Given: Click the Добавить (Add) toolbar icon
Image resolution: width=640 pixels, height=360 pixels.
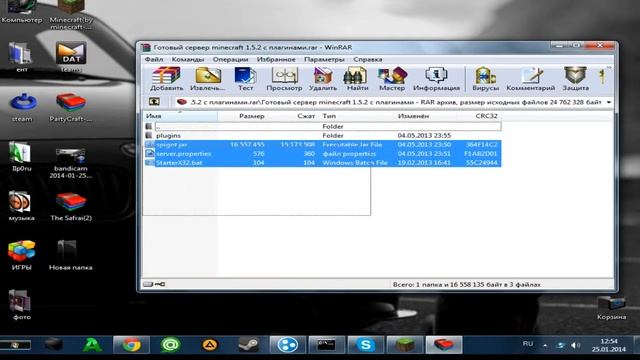Looking at the screenshot, I should click(x=167, y=79).
